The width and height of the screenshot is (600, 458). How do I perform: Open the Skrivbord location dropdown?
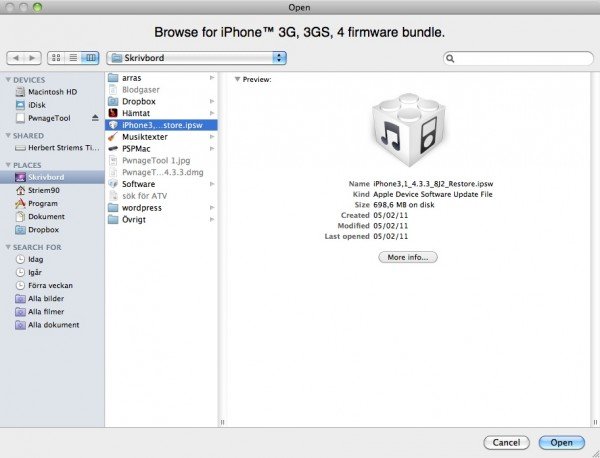(x=197, y=58)
